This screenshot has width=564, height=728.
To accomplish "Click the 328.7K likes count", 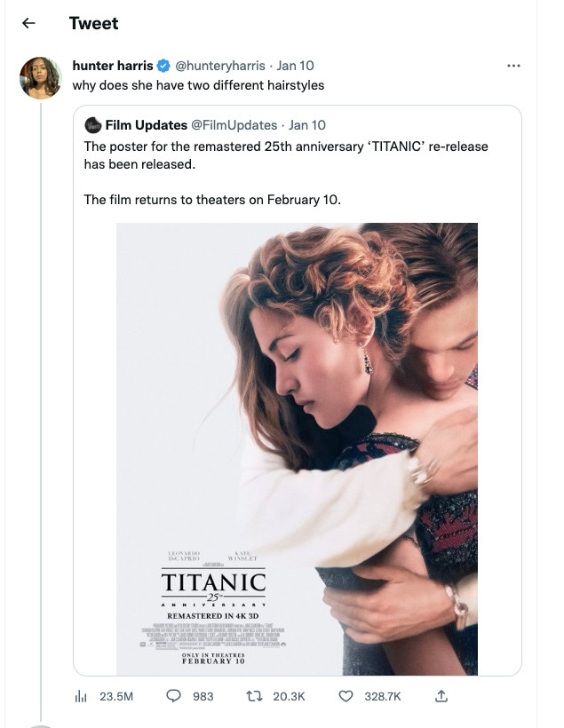I will 383,697.
